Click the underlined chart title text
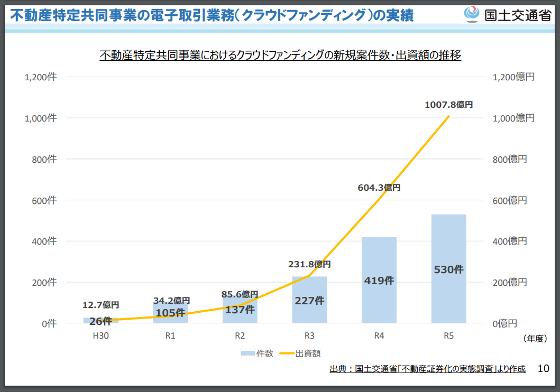This screenshot has width=560, height=392. pos(280,55)
